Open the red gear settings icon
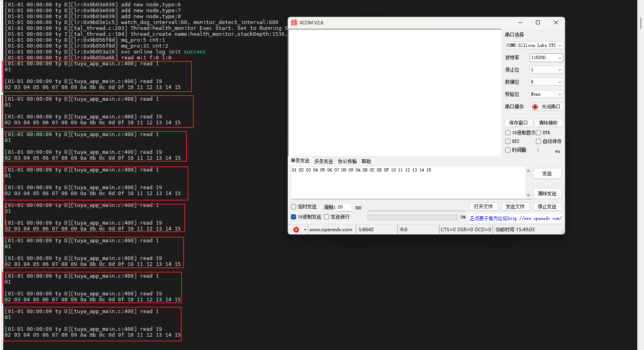The image size is (644, 350). point(296,230)
